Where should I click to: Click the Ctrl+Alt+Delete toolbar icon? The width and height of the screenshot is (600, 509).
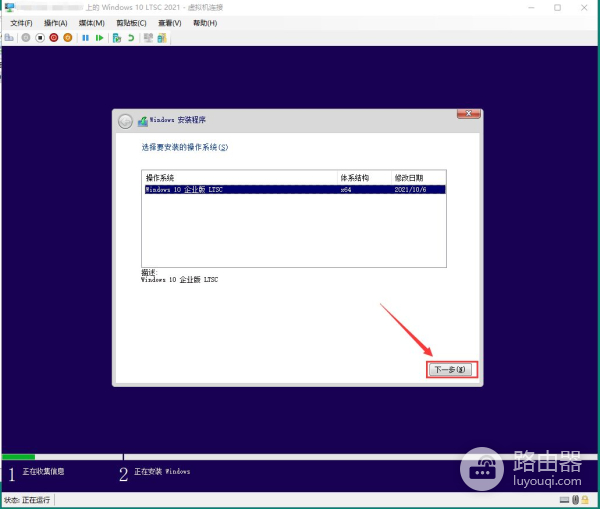tap(9, 38)
